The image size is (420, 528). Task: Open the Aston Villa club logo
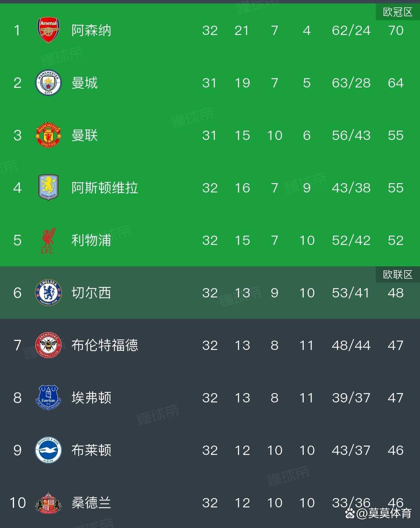click(48, 187)
